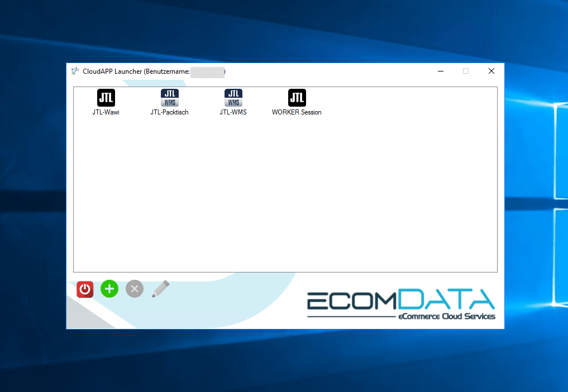
Task: Click empty space in the application list
Action: (x=285, y=195)
